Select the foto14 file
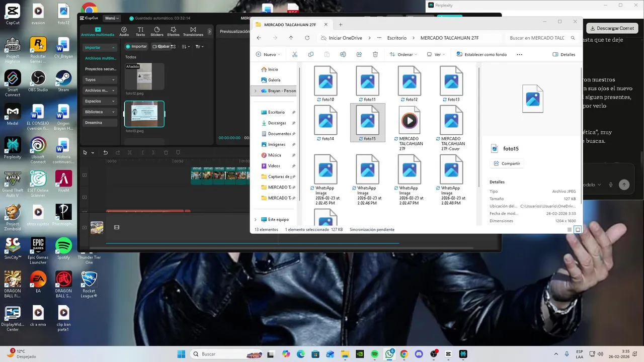 coord(326,123)
